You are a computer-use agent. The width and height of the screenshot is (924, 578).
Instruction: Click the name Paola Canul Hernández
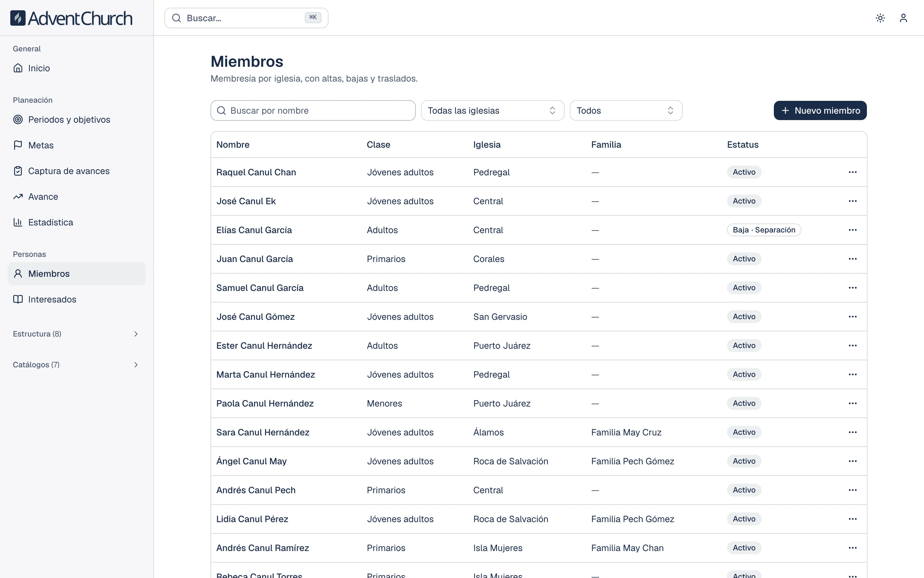pos(265,403)
